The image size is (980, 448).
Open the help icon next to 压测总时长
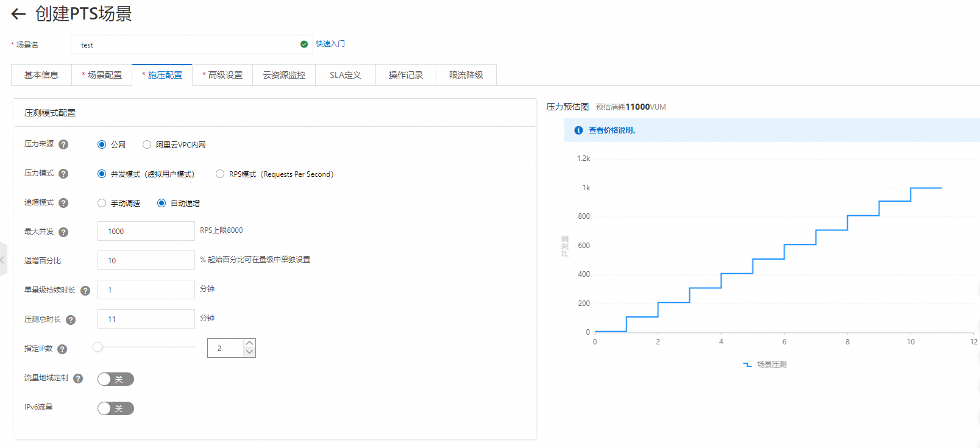click(71, 320)
